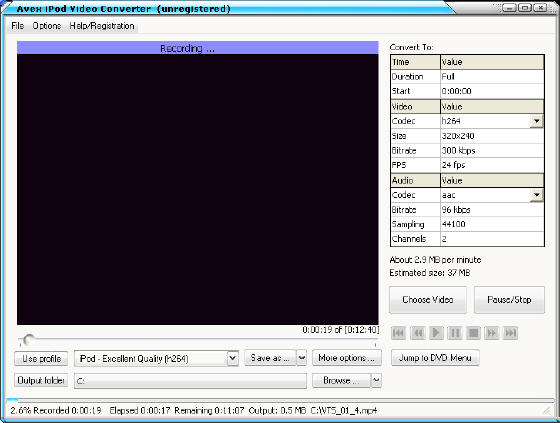
Task: Click the video Bitrate 300 kbps cell
Action: point(492,150)
